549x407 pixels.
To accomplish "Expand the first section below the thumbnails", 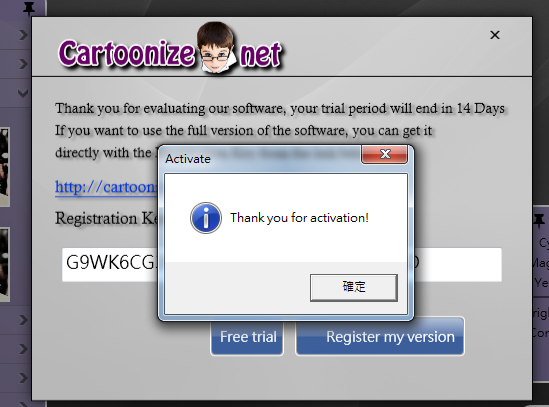I will tap(23, 320).
